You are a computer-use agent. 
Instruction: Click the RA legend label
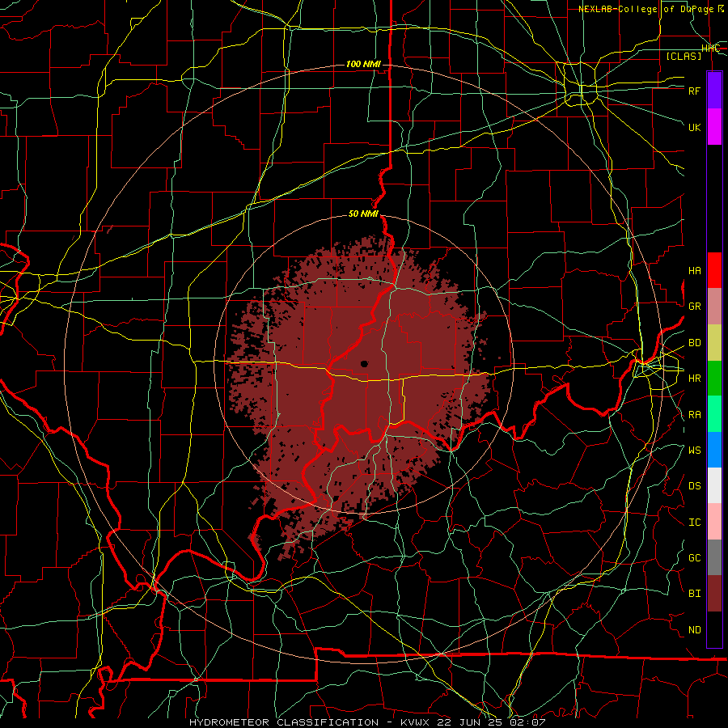pyautogui.click(x=694, y=415)
